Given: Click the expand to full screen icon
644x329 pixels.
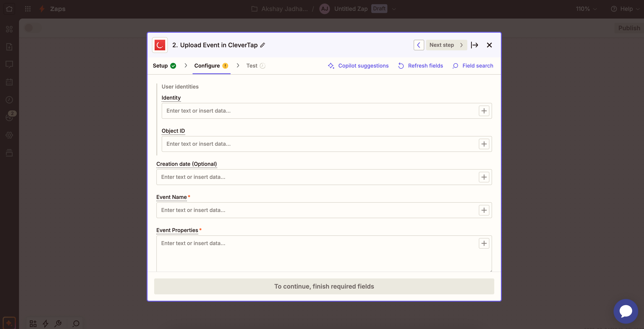Looking at the screenshot, I should pos(475,44).
